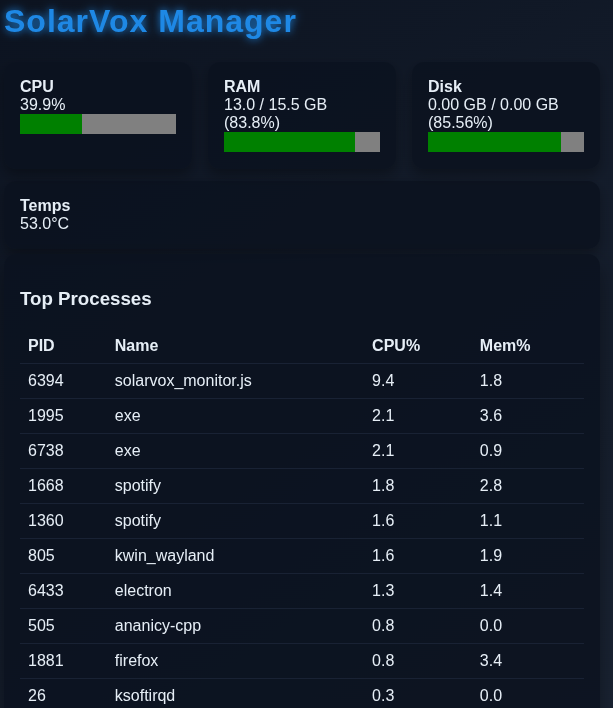Click the CPU usage progress bar
The width and height of the screenshot is (613, 708).
point(98,124)
